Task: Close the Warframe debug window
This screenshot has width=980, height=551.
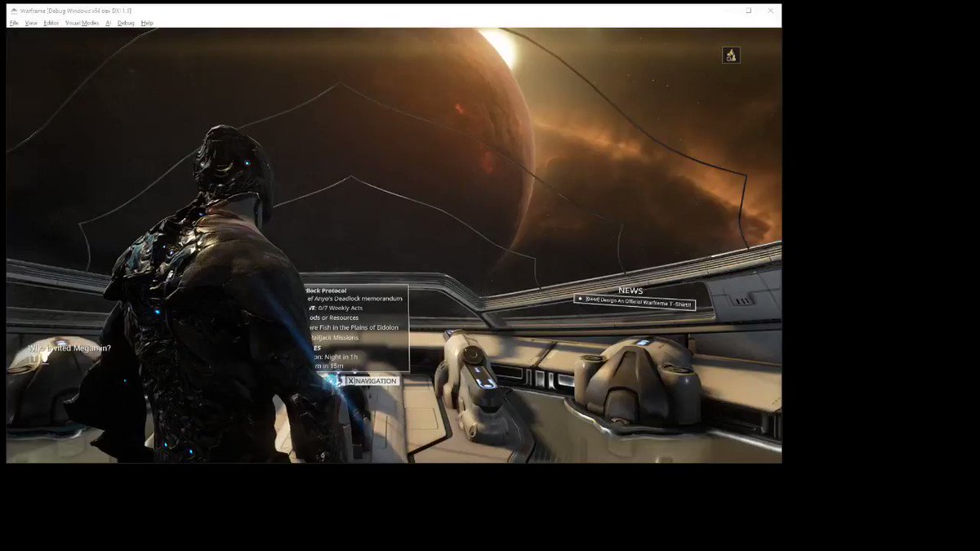Action: (770, 11)
